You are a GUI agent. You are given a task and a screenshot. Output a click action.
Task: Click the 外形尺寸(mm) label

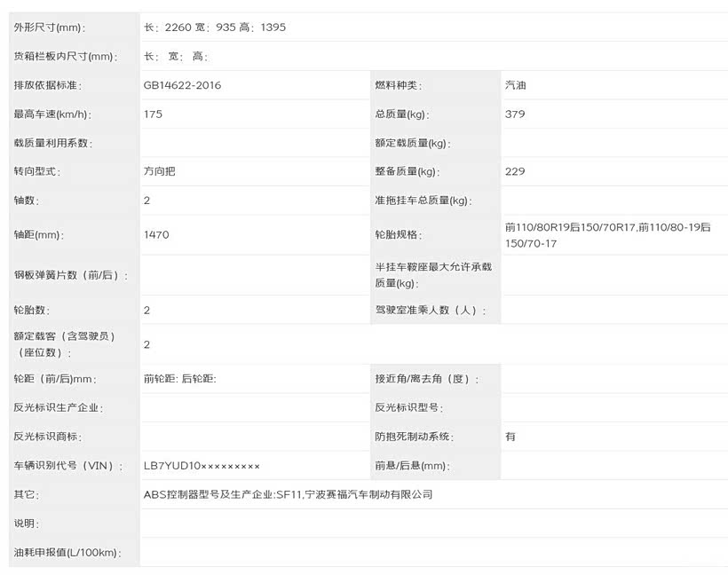click(x=51, y=28)
